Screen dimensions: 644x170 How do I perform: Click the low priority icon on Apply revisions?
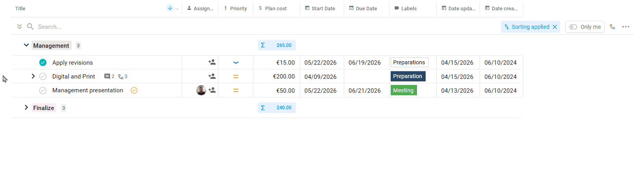tap(236, 62)
